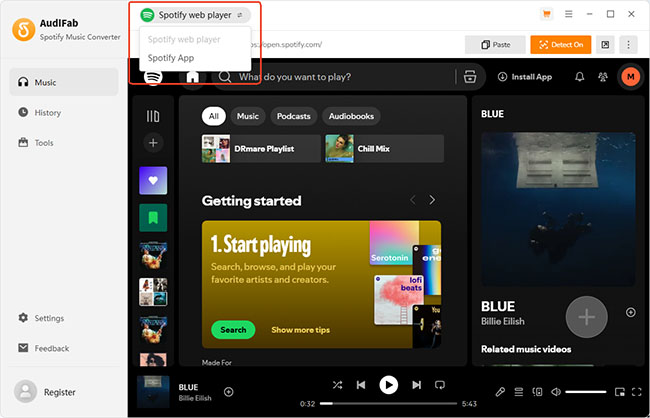650x418 pixels.
Task: Open Friend Activity icon
Action: click(x=603, y=77)
